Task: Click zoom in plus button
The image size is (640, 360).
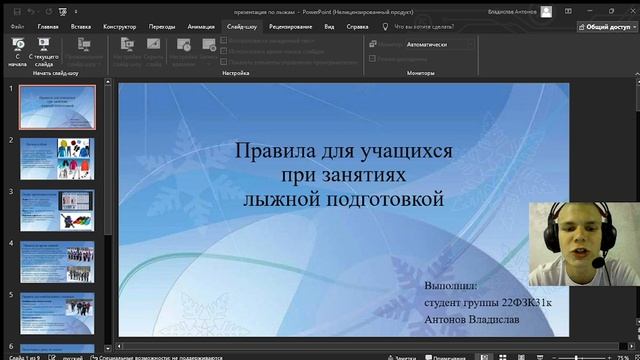Action: point(608,358)
